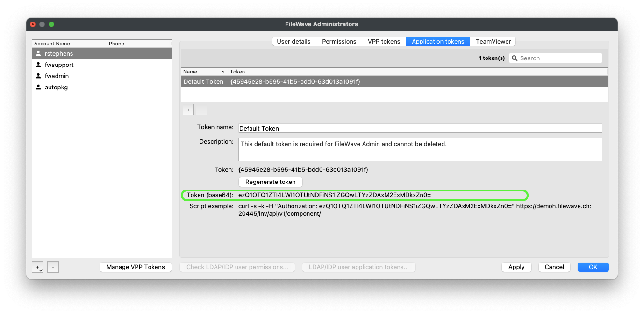Expand the dropdown arrow beside the account plus button
Image resolution: width=644 pixels, height=314 pixels.
(40, 269)
